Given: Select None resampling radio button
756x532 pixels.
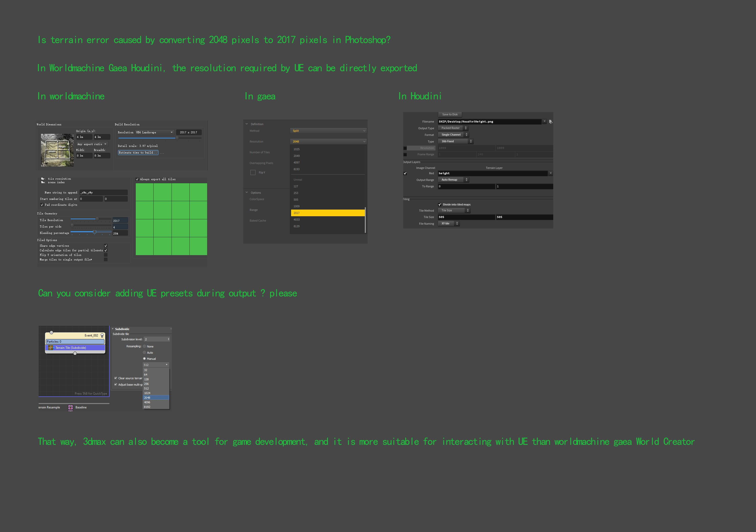Looking at the screenshot, I should (144, 346).
